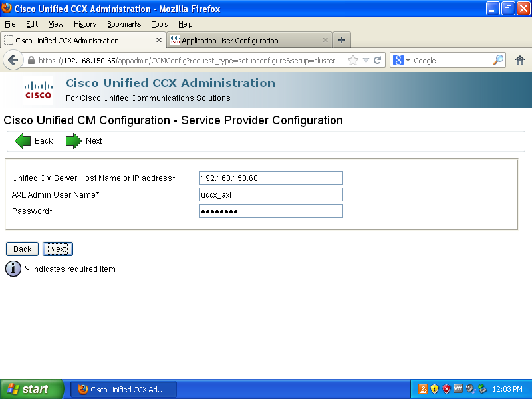The image size is (532, 399).
Task: Open the Tools menu
Action: pos(160,24)
